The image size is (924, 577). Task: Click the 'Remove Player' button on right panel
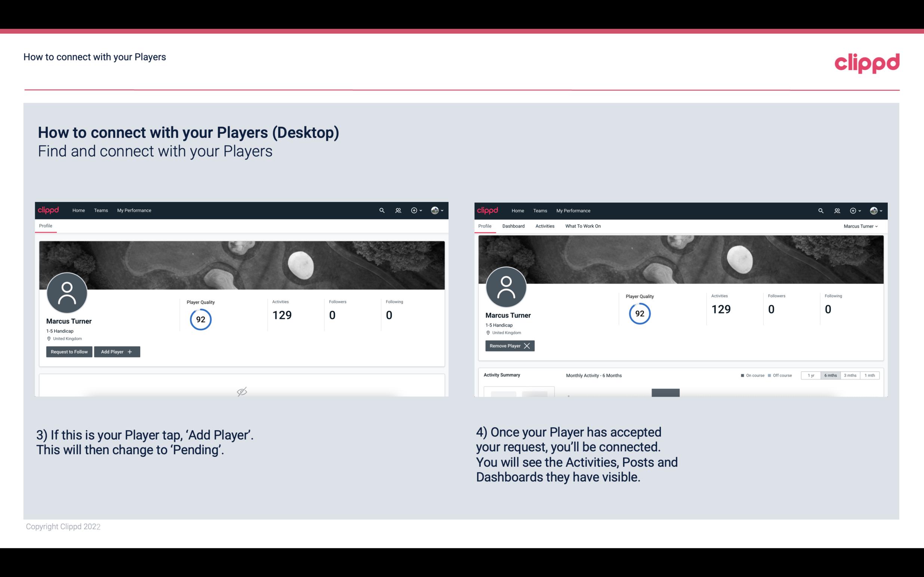click(509, 346)
